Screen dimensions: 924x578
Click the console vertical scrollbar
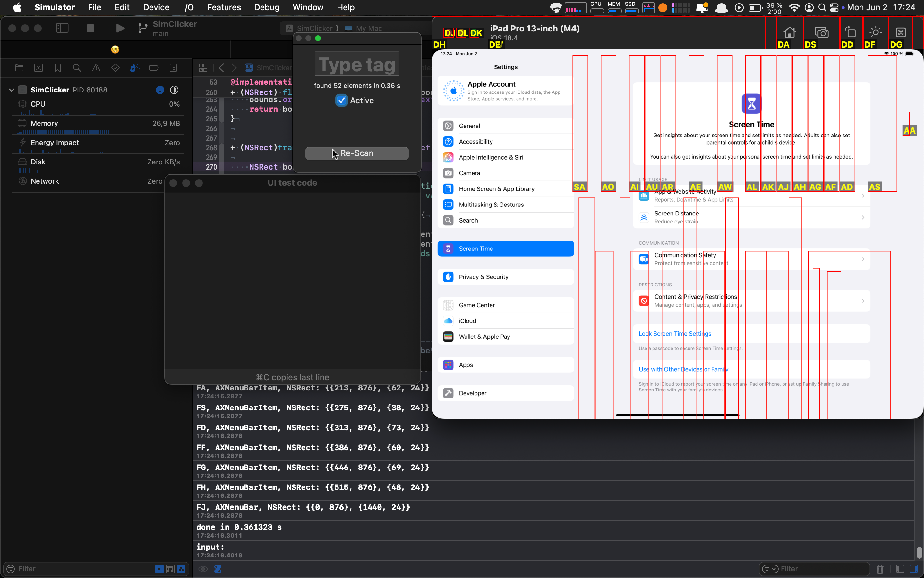(919, 553)
